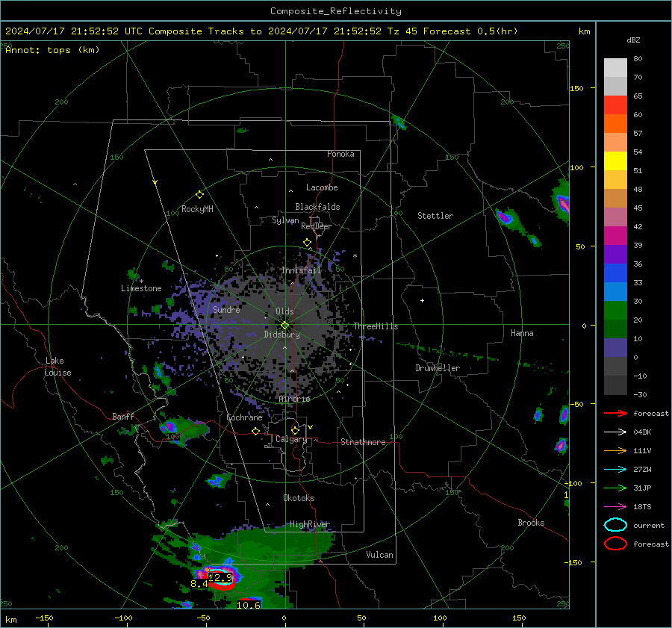Click the Vulcan city label
The width and height of the screenshot is (672, 628).
(379, 555)
